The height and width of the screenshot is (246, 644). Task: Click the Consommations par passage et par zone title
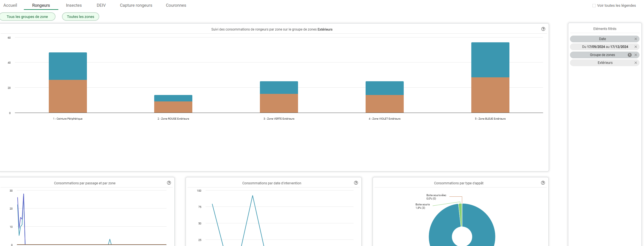(x=85, y=183)
